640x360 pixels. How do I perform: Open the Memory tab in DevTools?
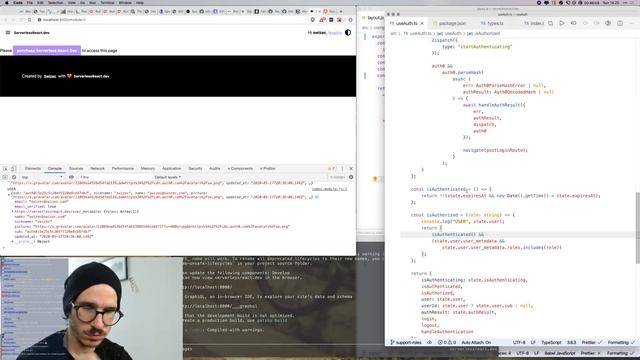[x=148, y=169]
